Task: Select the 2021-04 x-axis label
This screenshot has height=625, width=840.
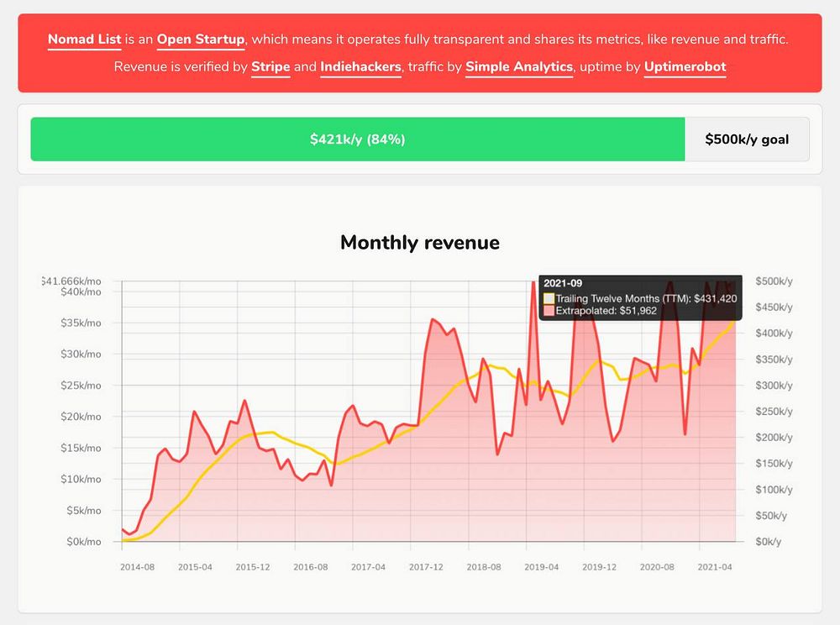Action: click(715, 567)
